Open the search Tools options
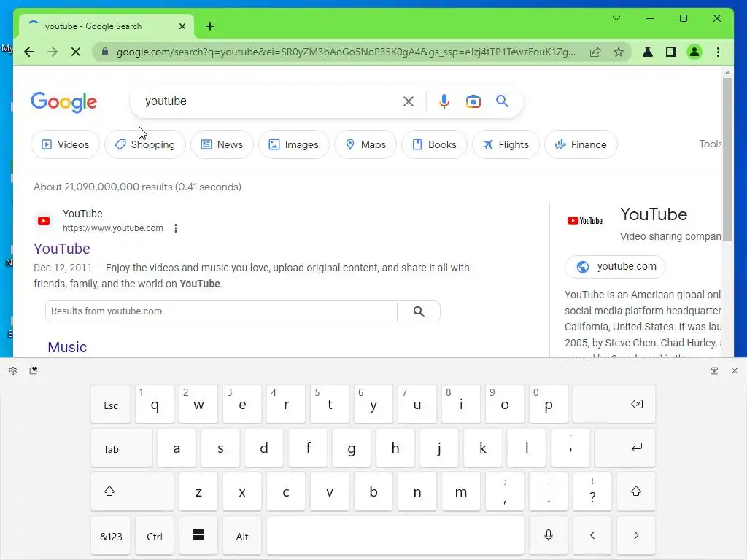Image resolution: width=747 pixels, height=560 pixels. [710, 144]
